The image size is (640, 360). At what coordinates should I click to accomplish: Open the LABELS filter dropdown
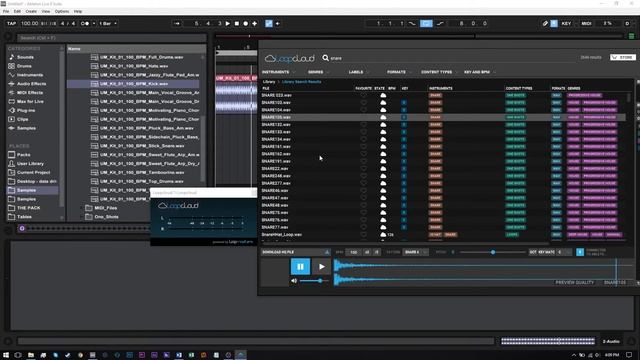pos(358,72)
